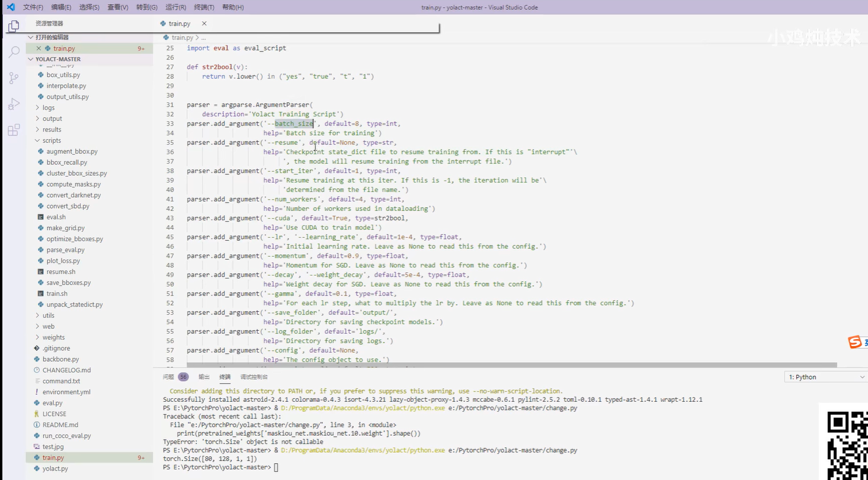Click the Sogou input method icon
The height and width of the screenshot is (480, 868).
[854, 343]
